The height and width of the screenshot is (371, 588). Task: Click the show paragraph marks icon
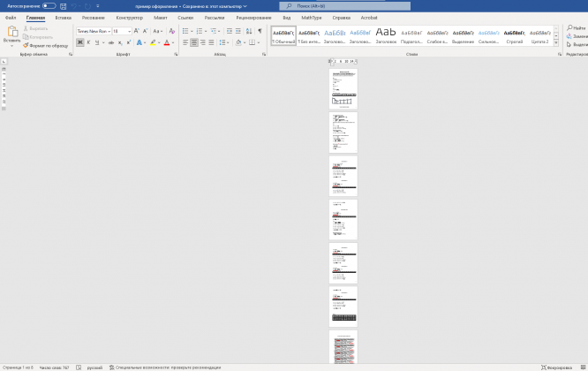(x=260, y=31)
